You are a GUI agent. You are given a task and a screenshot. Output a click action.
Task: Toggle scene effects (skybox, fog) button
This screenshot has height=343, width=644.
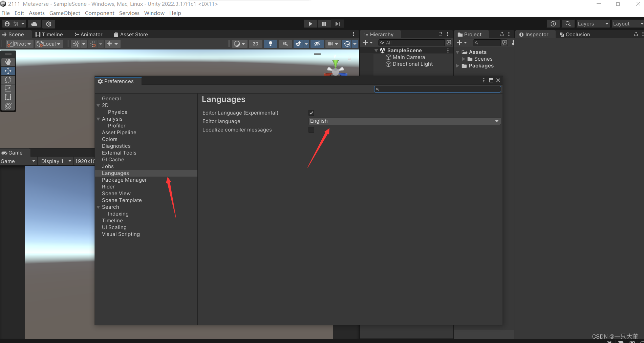pyautogui.click(x=298, y=44)
